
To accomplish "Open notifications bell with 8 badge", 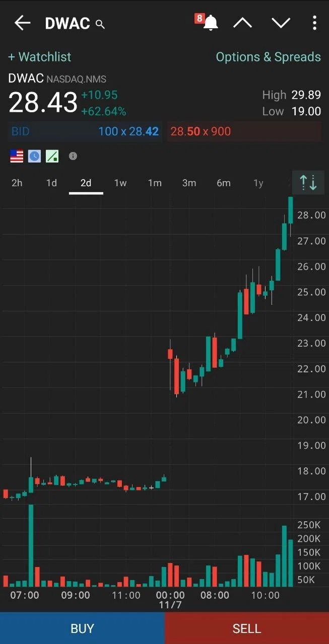I will pyautogui.click(x=208, y=22).
